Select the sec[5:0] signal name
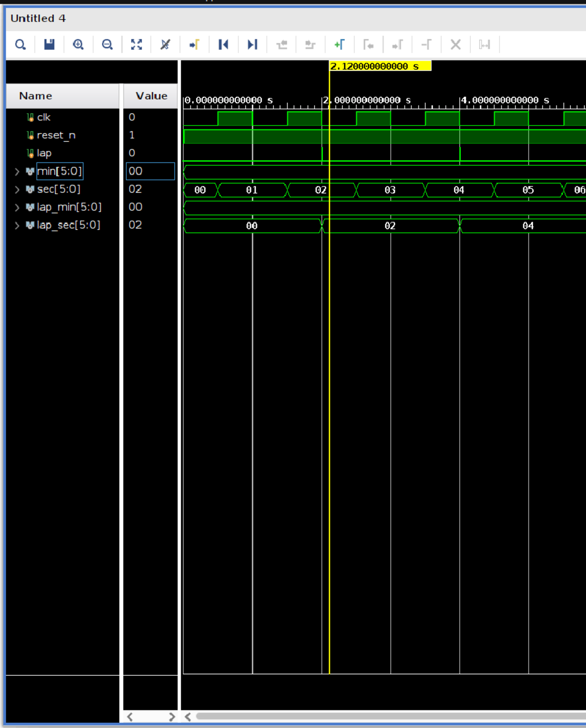Screen dimensions: 586x728 click(59, 189)
